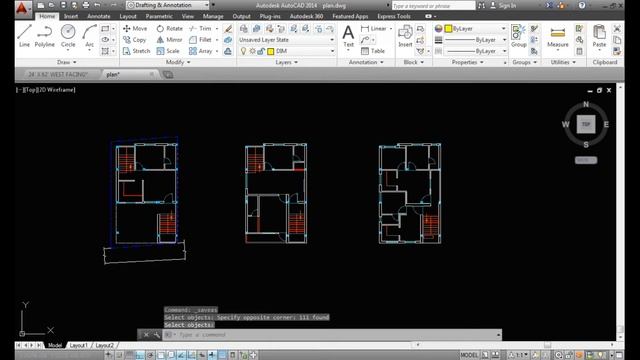640x360 pixels.
Task: Click the Group tool
Action: point(518,36)
